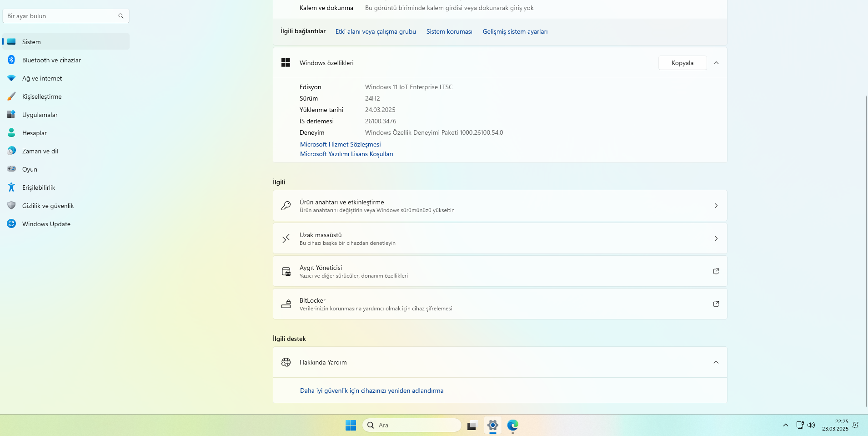
Task: Copy Windows özellikleri with Kopyala button
Action: pyautogui.click(x=682, y=63)
